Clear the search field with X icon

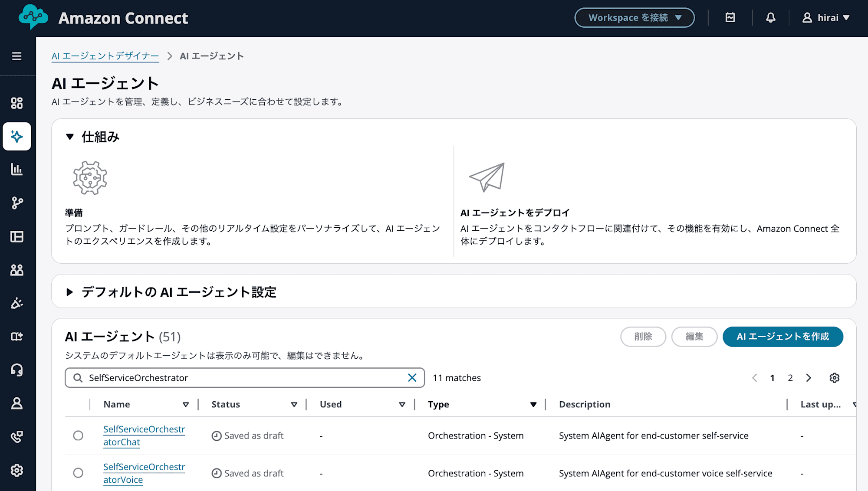[412, 378]
